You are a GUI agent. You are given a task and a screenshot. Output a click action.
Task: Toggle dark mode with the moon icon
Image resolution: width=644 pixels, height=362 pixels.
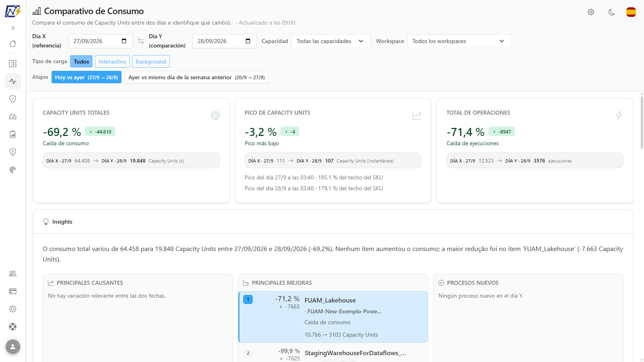click(612, 12)
